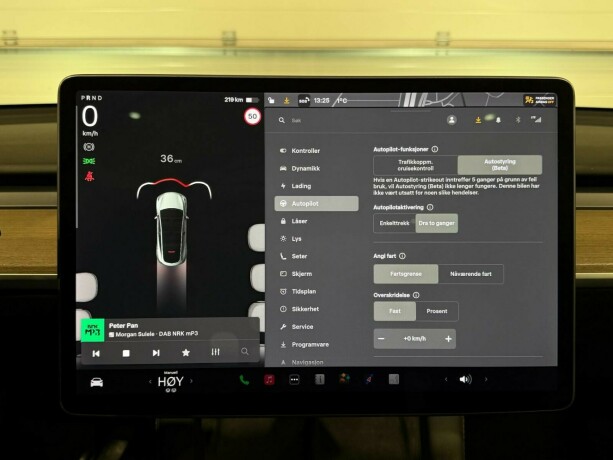The height and width of the screenshot is (460, 613).
Task: Set speed to Fartsgrense
Action: [406, 274]
